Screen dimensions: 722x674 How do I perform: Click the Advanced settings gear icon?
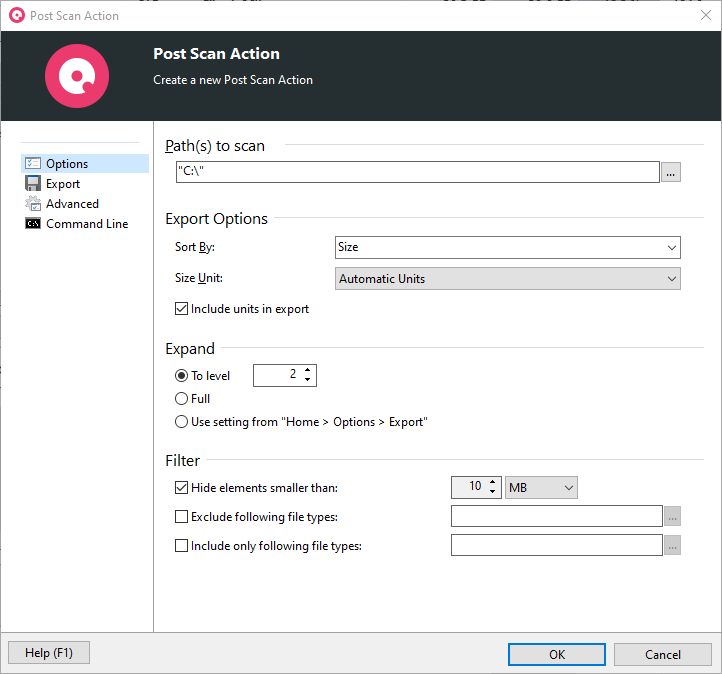pos(33,204)
